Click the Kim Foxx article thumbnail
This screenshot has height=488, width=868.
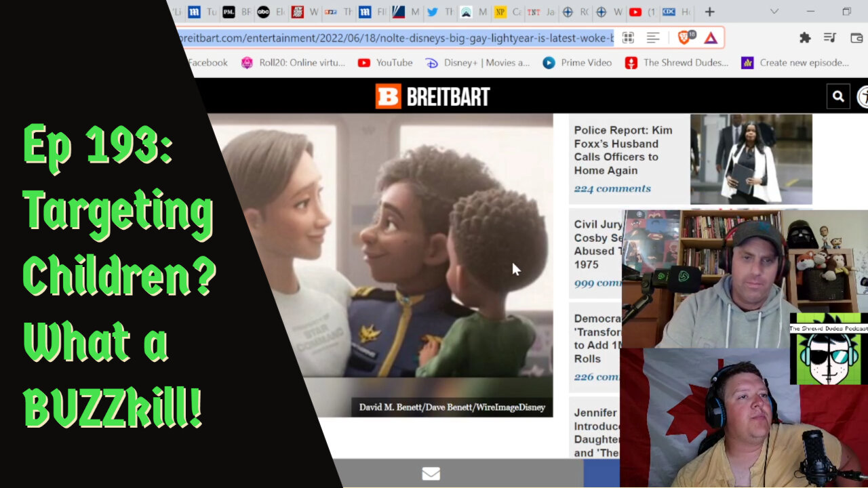[x=751, y=159]
